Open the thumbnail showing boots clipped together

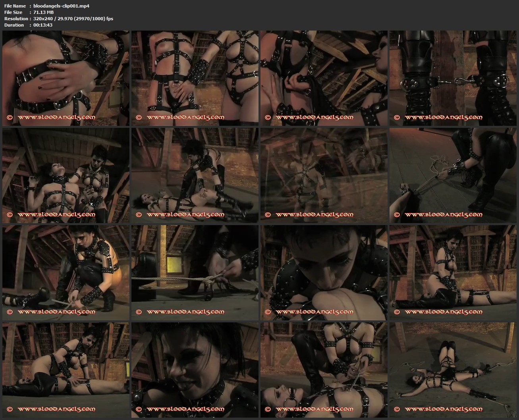point(453,78)
